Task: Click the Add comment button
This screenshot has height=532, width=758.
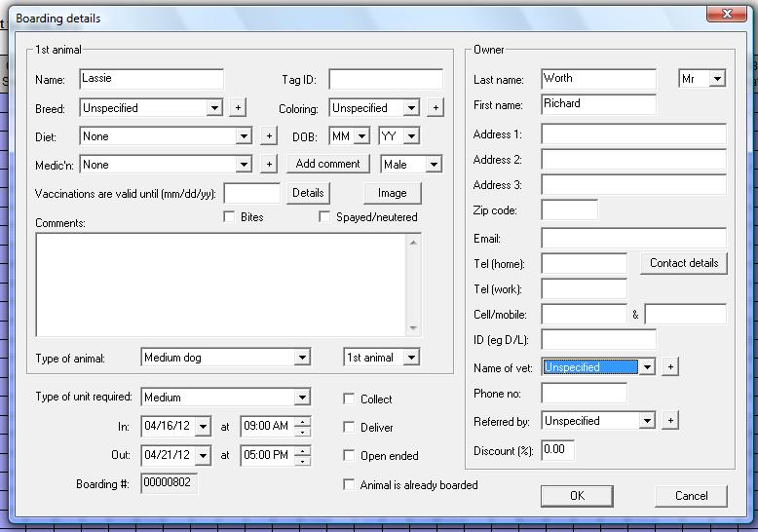Action: 328,164
